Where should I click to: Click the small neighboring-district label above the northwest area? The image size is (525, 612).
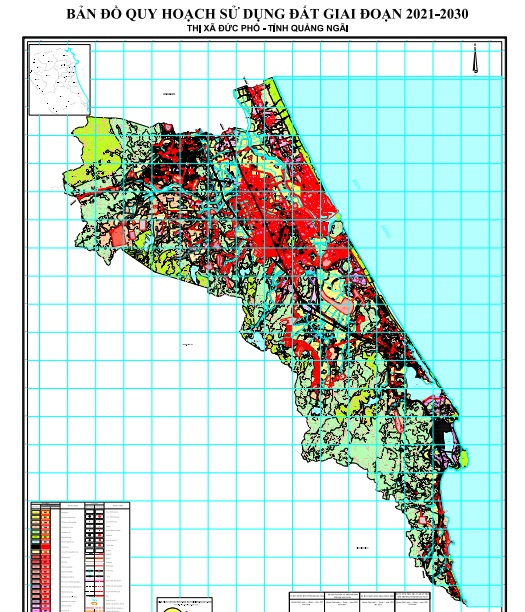(x=169, y=94)
